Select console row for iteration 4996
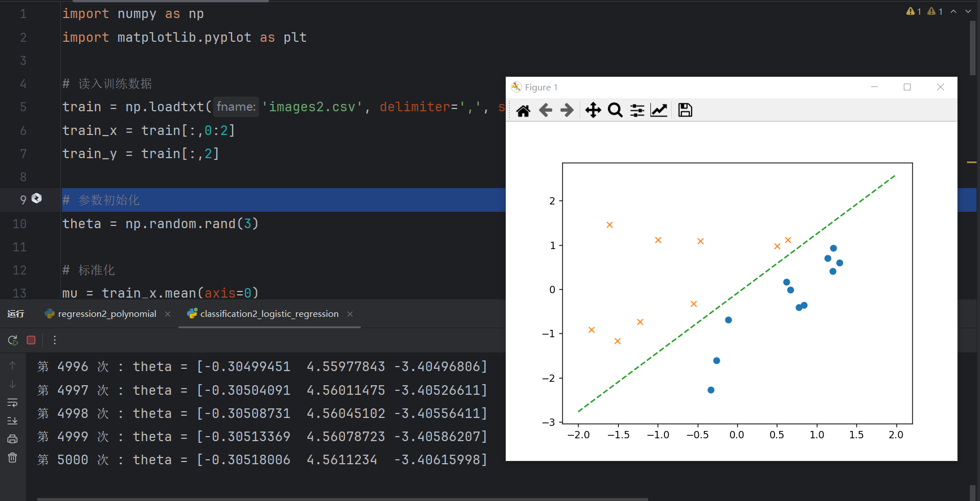Viewport: 980px width, 501px height. (x=262, y=367)
